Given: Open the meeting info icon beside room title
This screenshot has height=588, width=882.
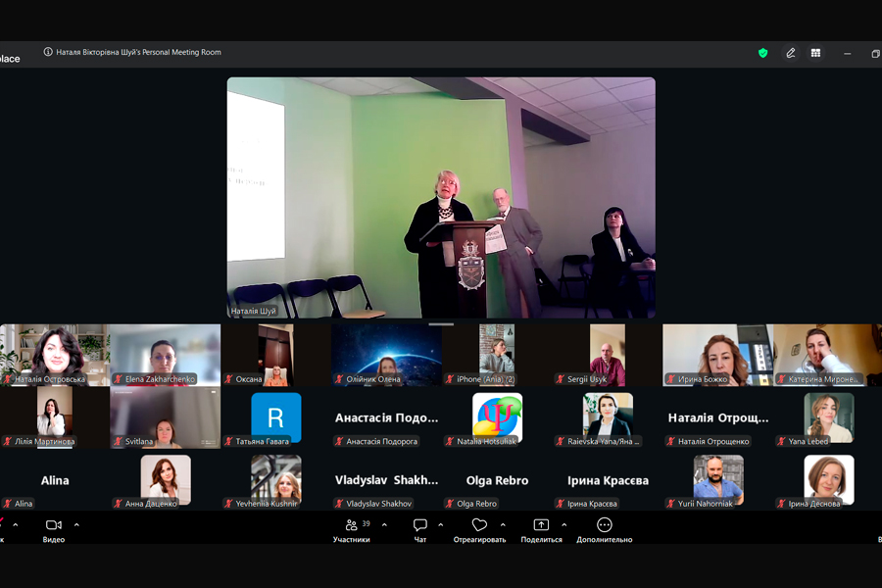Looking at the screenshot, I should tap(48, 52).
